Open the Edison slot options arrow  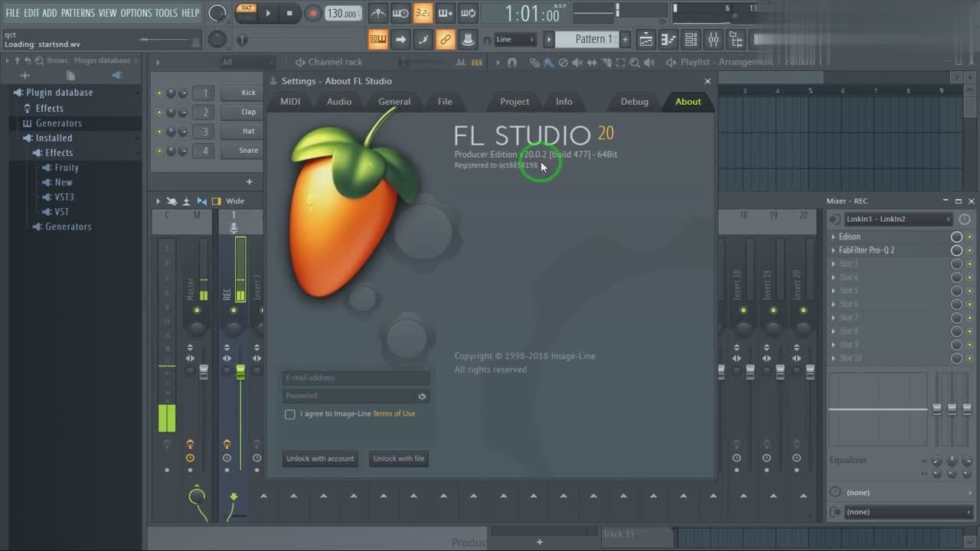[834, 237]
